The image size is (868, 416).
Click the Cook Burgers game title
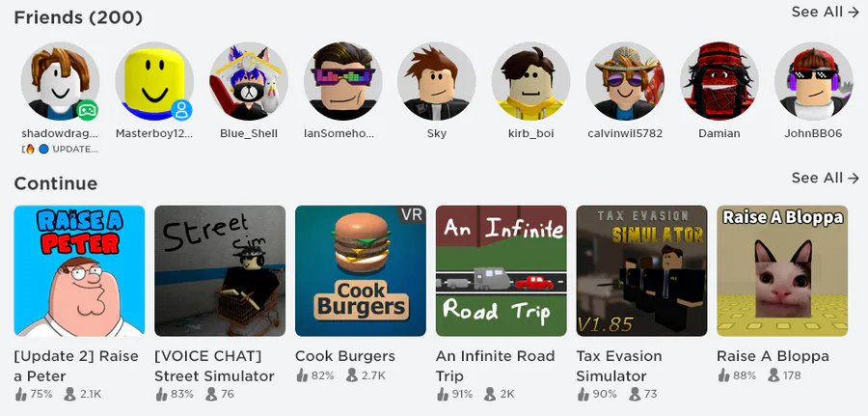(x=345, y=356)
